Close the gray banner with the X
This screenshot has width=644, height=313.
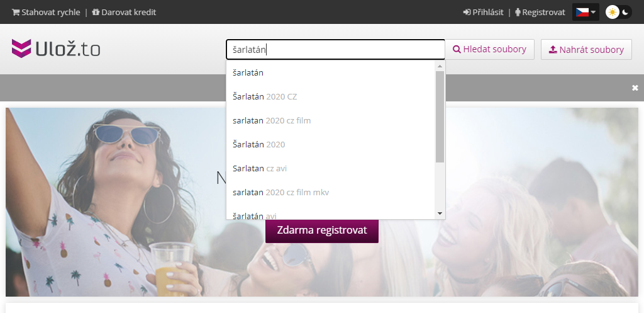click(x=635, y=88)
